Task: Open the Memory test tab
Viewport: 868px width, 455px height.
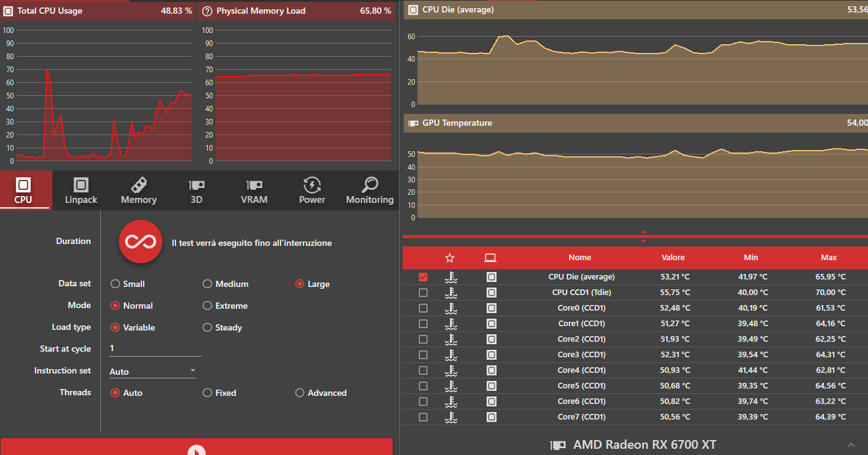Action: click(138, 190)
